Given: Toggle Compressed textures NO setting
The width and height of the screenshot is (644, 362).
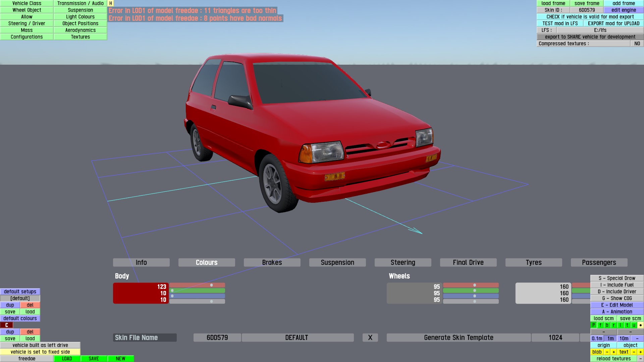Looking at the screenshot, I should point(637,44).
